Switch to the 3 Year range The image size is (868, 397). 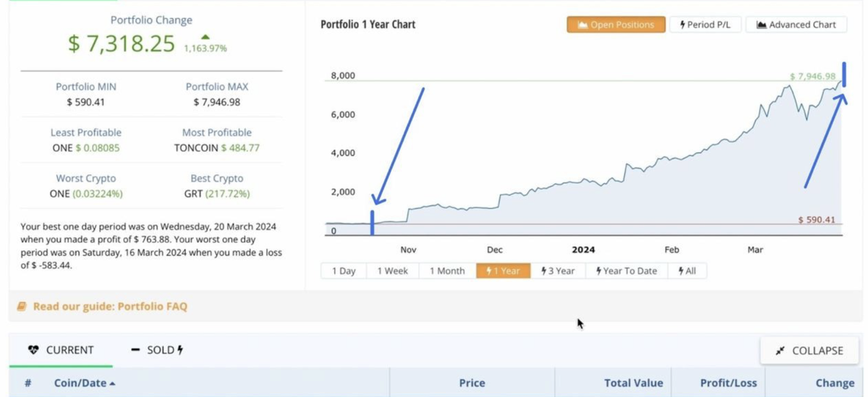pyautogui.click(x=558, y=271)
